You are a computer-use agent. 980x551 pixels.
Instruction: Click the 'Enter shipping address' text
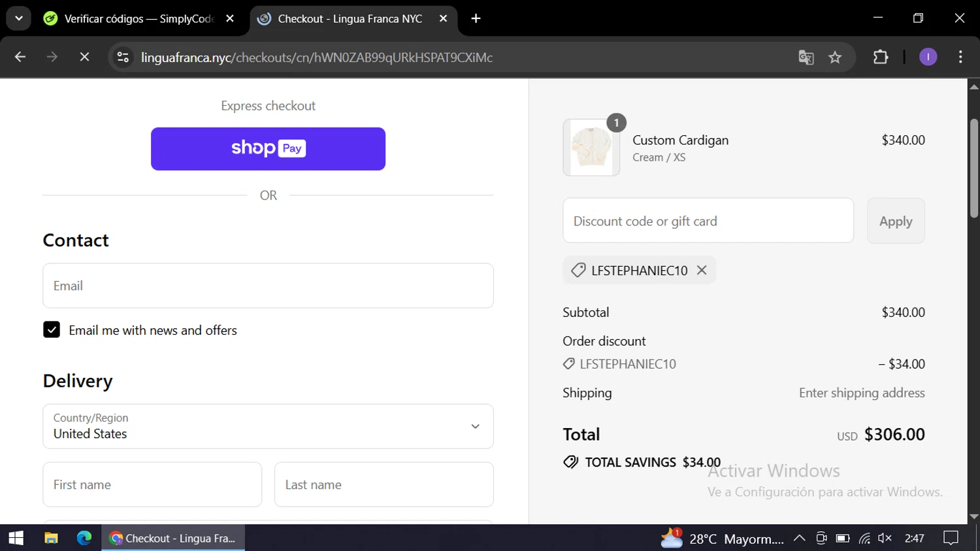point(862,393)
